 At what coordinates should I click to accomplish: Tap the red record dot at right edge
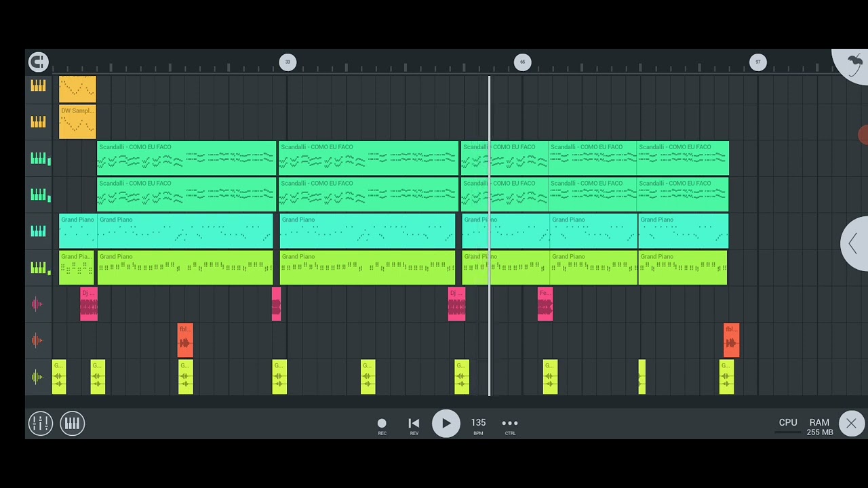point(863,135)
